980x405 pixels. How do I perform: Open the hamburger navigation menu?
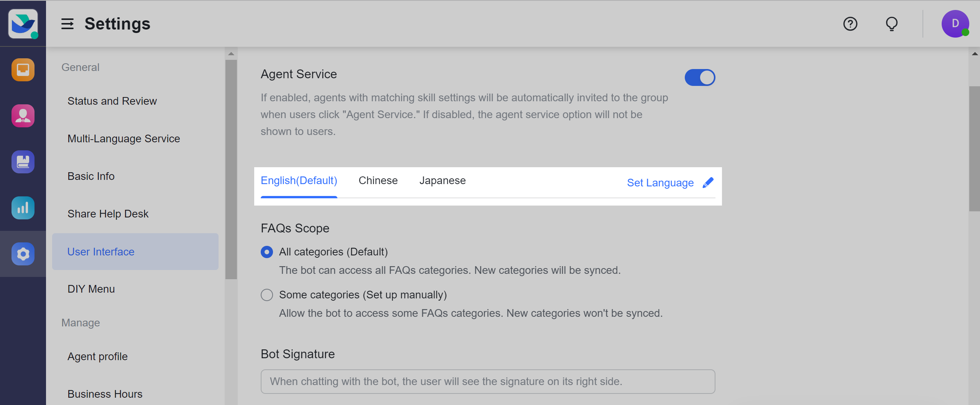[x=67, y=24]
